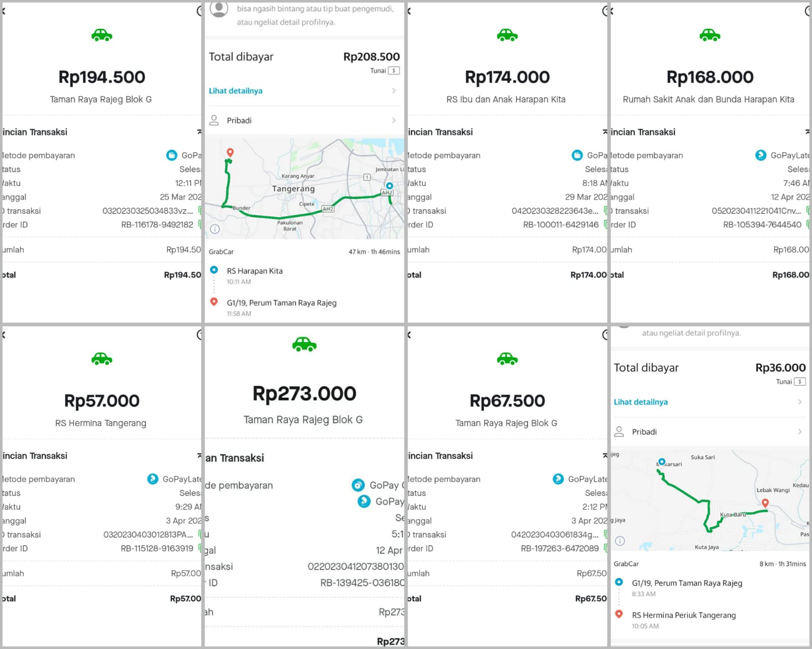812x649 pixels.
Task: Expand the chevron beside Lihat detailnya under Rp208.500
Action: (394, 91)
